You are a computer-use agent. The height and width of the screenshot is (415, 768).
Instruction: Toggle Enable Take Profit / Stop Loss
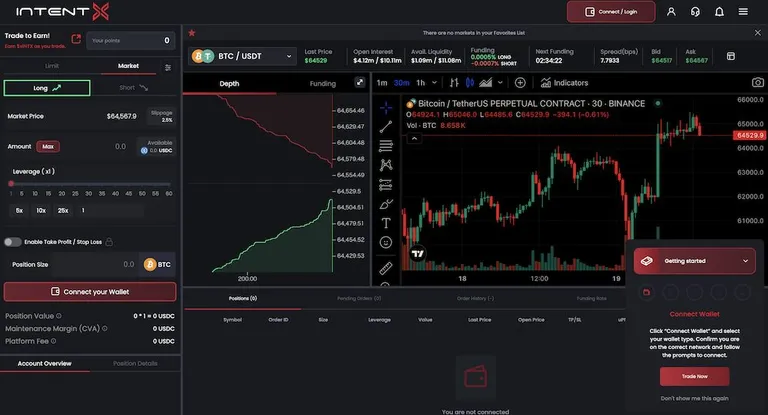click(13, 242)
